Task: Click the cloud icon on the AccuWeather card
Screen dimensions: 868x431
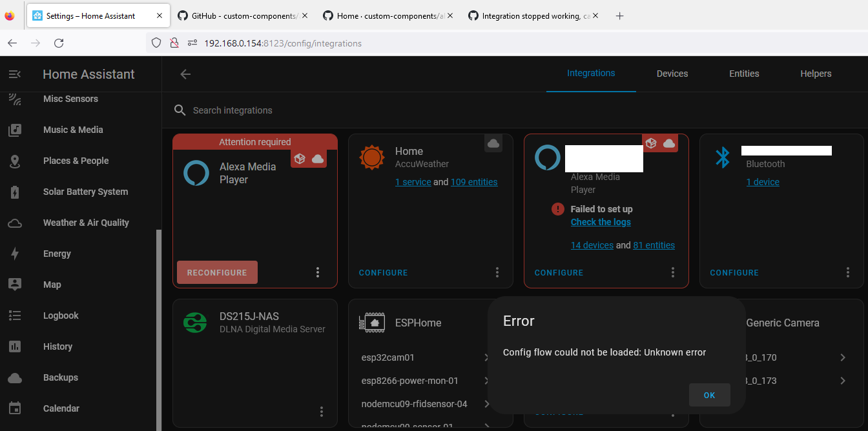Action: coord(493,143)
